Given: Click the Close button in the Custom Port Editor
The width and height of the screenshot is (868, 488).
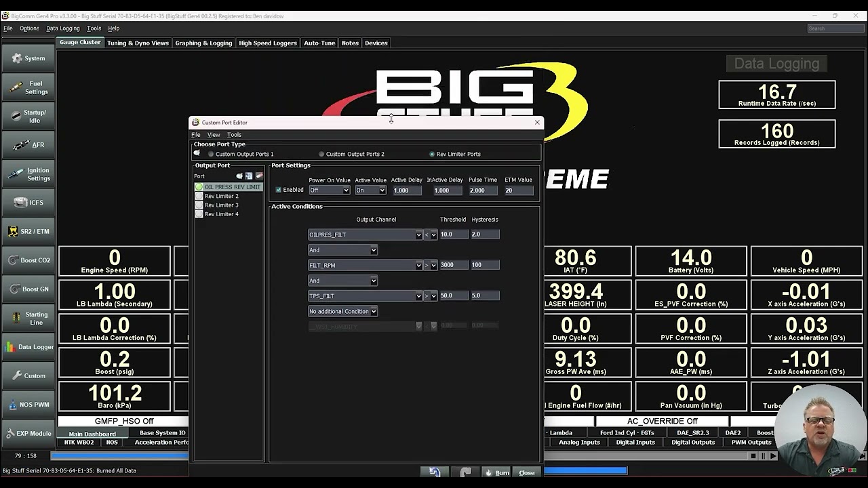Looking at the screenshot, I should click(527, 472).
